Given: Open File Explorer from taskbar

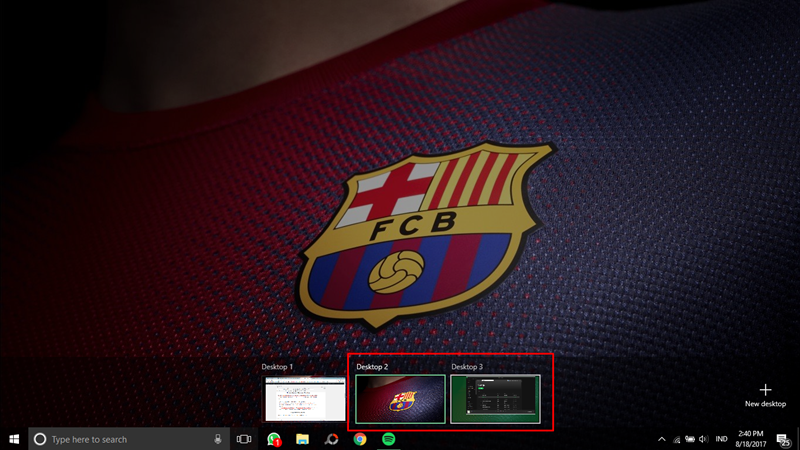Looking at the screenshot, I should 302,439.
